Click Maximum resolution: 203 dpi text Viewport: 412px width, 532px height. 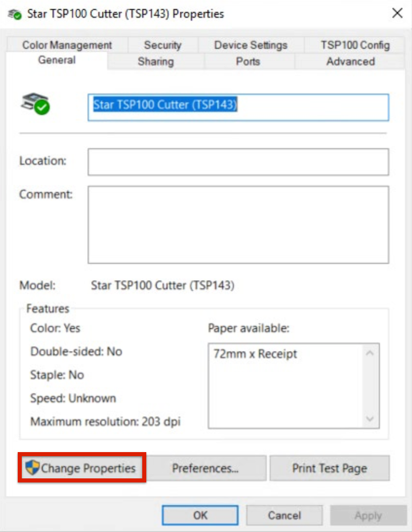point(105,422)
